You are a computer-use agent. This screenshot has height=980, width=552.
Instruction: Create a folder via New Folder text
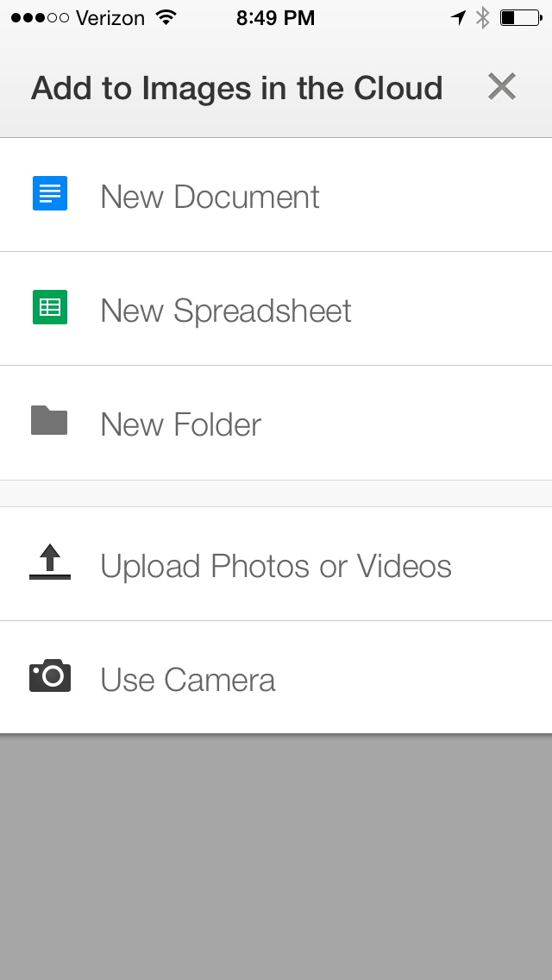point(180,424)
